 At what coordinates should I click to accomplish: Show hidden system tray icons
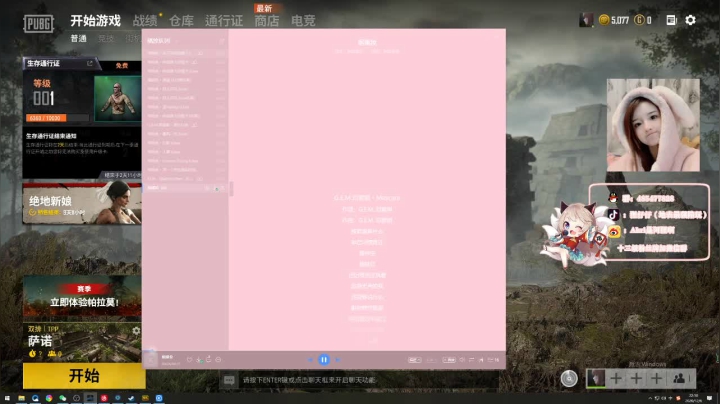coord(650,398)
